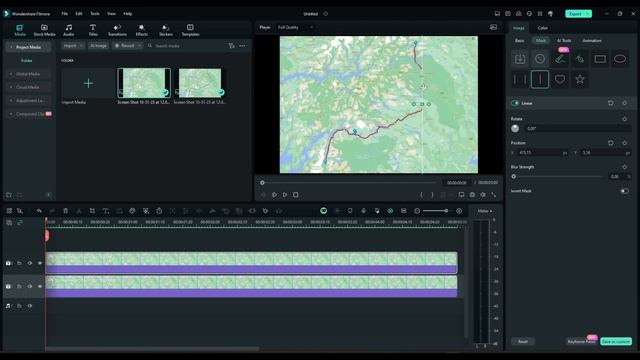Expand the Compound Clip tree item
The height and width of the screenshot is (360, 640).
tap(11, 114)
